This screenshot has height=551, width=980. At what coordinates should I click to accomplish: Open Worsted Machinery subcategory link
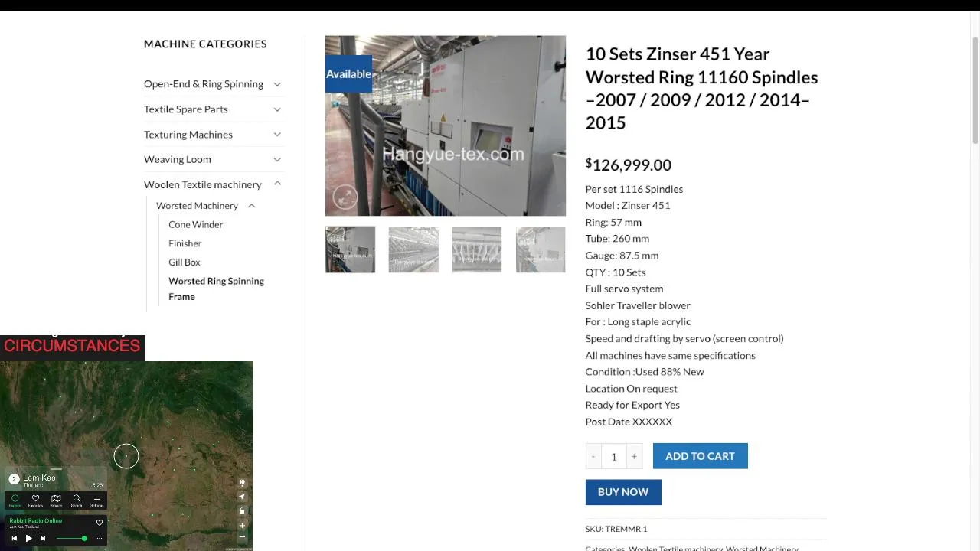tap(197, 206)
